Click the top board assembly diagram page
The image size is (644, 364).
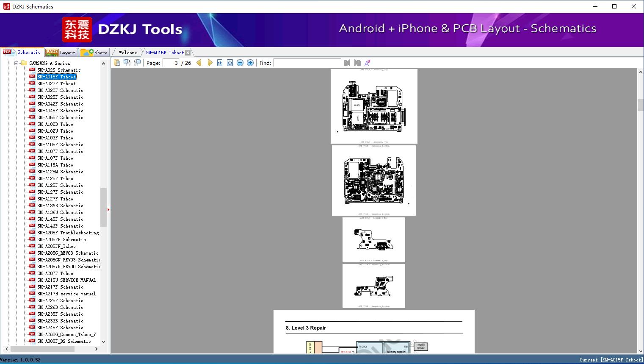point(374,106)
